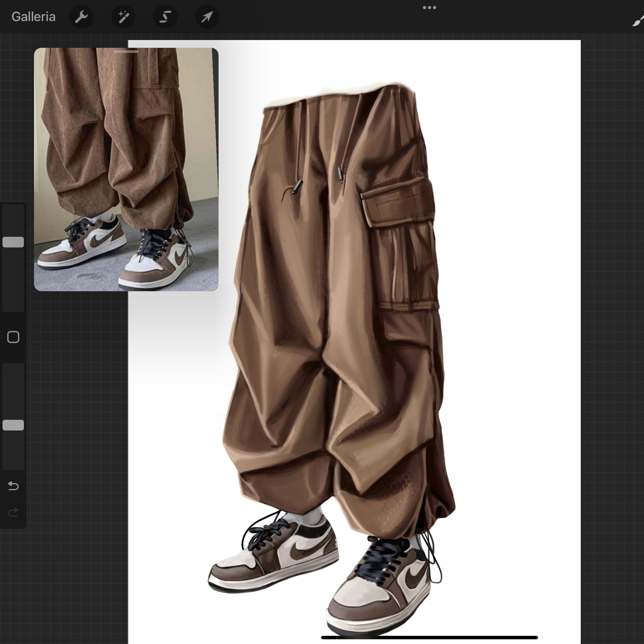Undo the last stroke
Viewport: 644px width, 644px height.
point(13,486)
